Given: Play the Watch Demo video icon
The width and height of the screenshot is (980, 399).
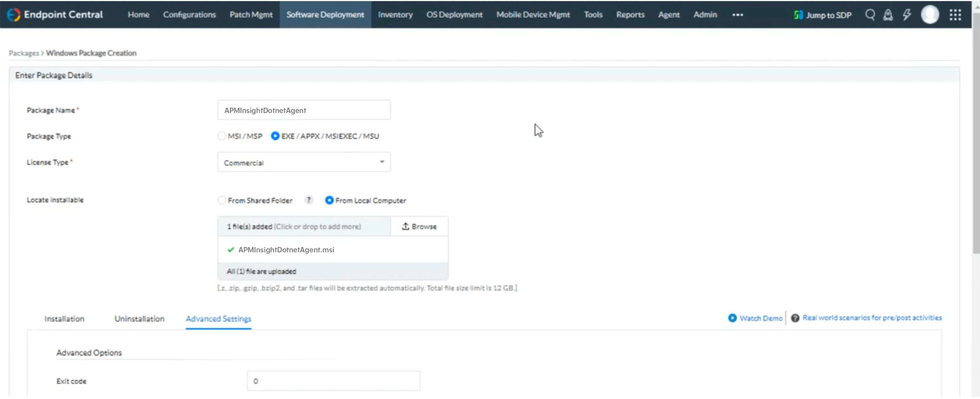Looking at the screenshot, I should point(732,318).
